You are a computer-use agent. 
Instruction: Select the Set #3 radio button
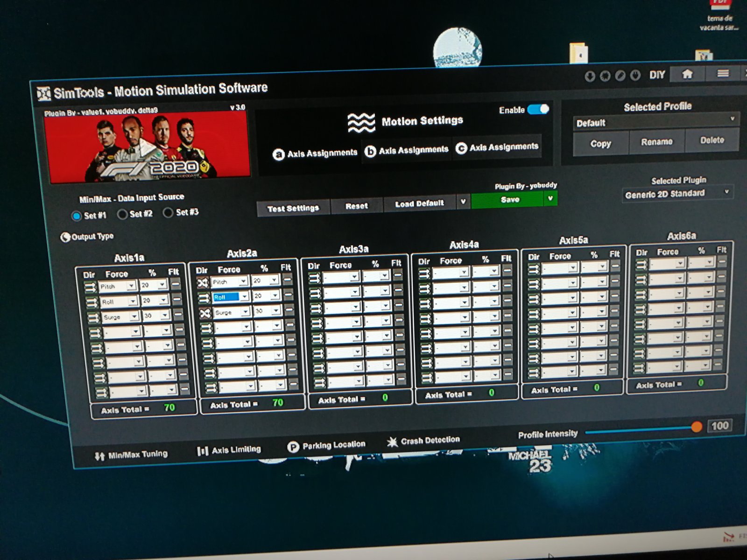(x=168, y=212)
